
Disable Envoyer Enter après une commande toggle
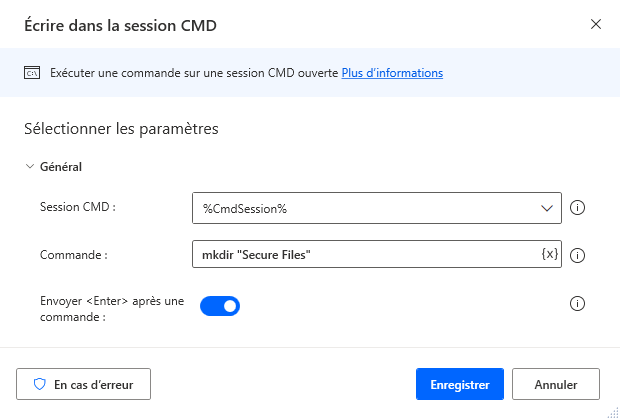(220, 306)
